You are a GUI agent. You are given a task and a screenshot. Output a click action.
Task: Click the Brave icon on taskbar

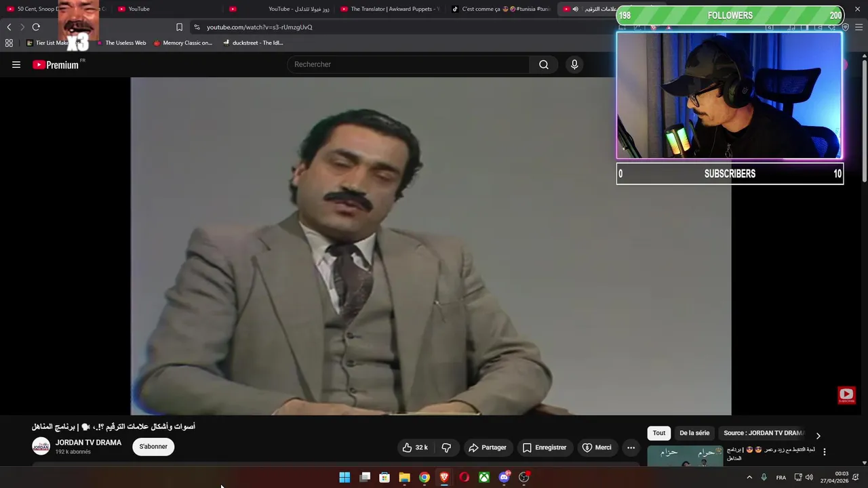(x=444, y=477)
